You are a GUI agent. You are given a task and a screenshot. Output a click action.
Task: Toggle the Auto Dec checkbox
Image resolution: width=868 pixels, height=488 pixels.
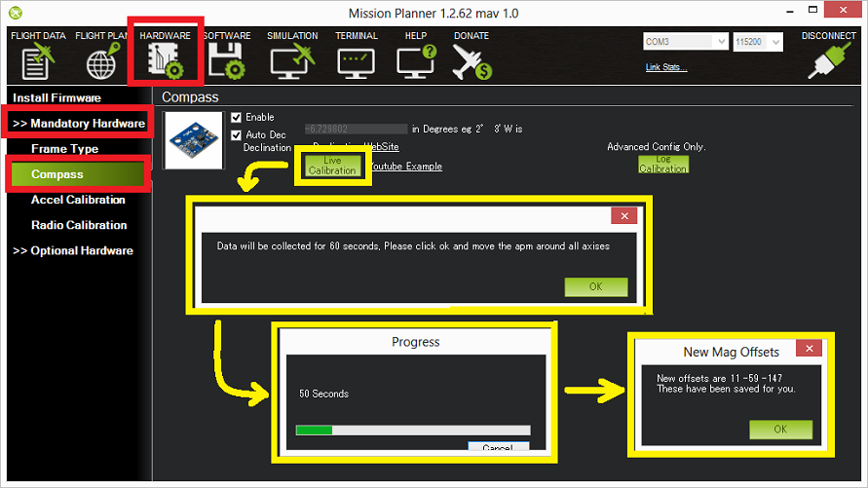(237, 135)
